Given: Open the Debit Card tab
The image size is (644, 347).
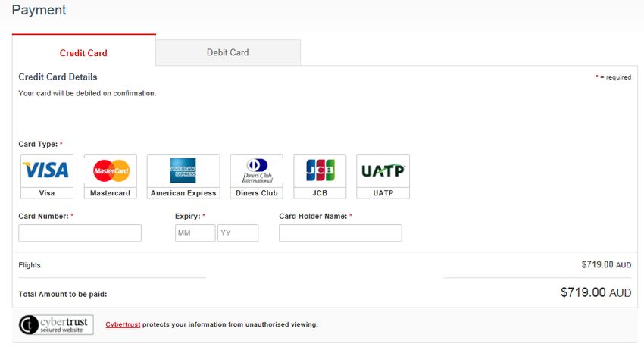Looking at the screenshot, I should (228, 52).
